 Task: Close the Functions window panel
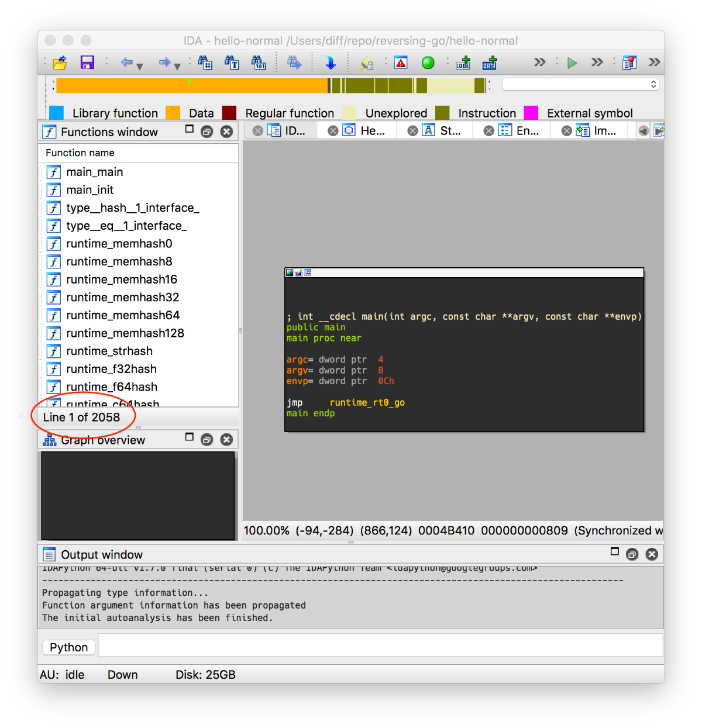tap(226, 132)
